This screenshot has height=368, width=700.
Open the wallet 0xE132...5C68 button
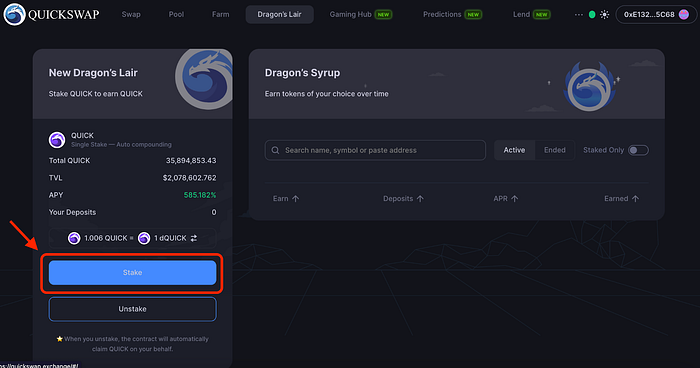tap(656, 14)
